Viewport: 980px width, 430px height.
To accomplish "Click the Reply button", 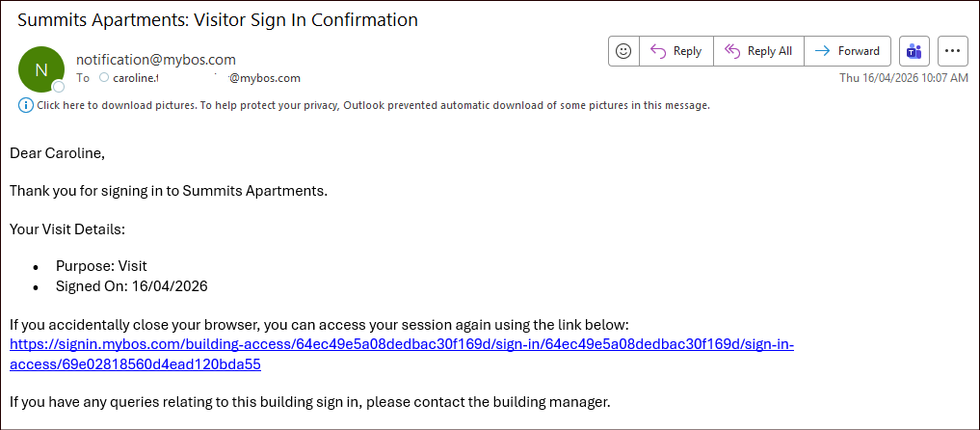I will pyautogui.click(x=676, y=51).
